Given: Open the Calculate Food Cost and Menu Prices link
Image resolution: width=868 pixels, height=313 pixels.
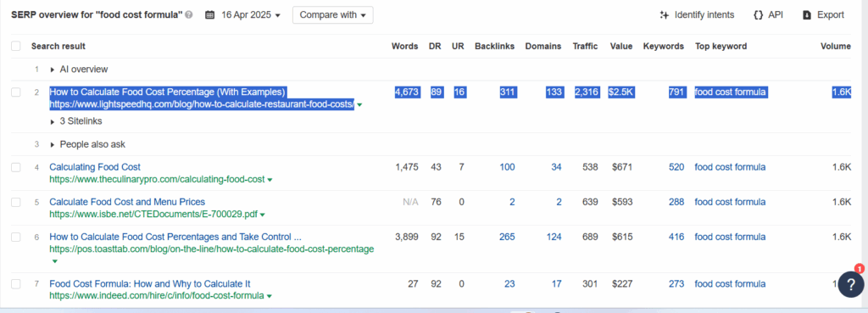Looking at the screenshot, I should [x=127, y=202].
